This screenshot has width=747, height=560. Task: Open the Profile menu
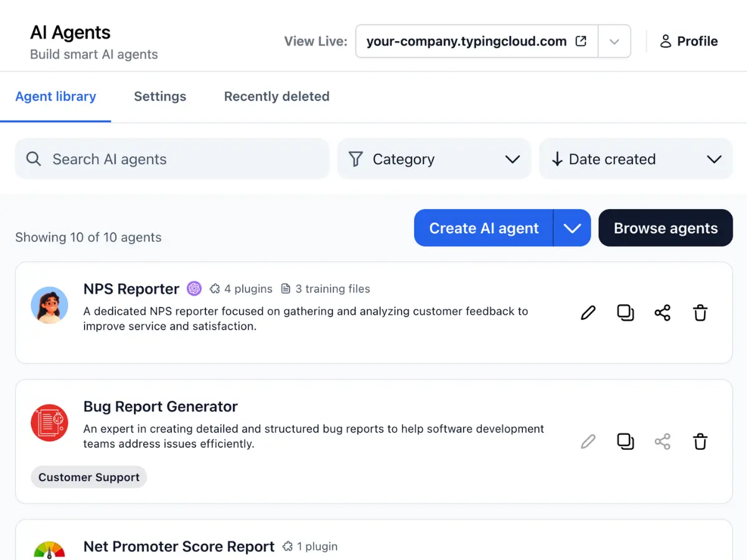(x=688, y=41)
